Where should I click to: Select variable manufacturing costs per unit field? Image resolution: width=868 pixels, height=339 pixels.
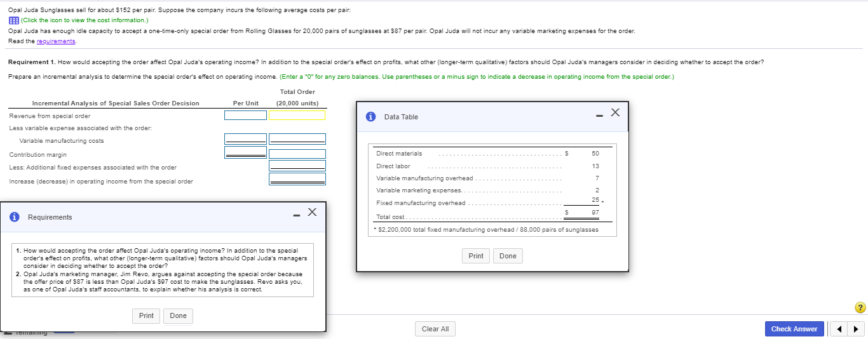(x=245, y=138)
